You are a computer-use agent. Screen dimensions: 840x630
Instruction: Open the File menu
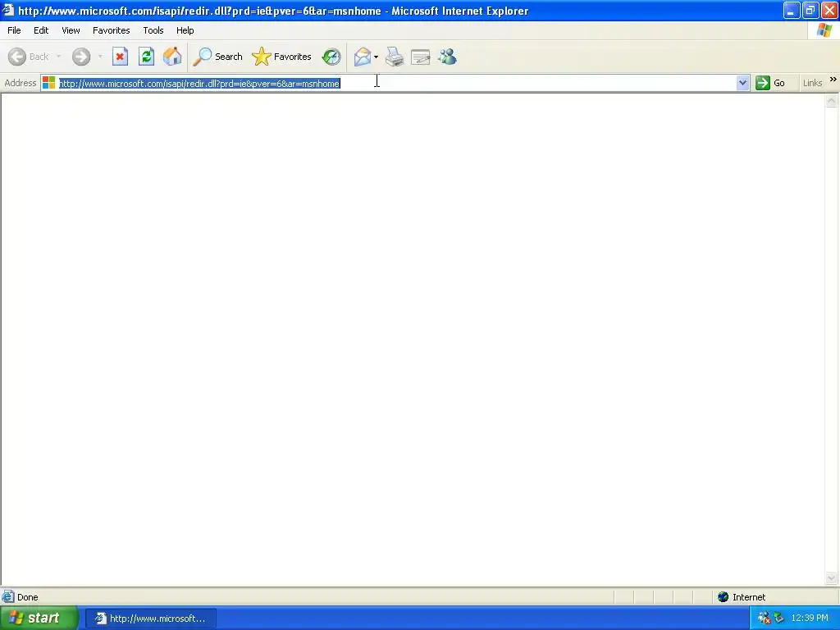[14, 30]
